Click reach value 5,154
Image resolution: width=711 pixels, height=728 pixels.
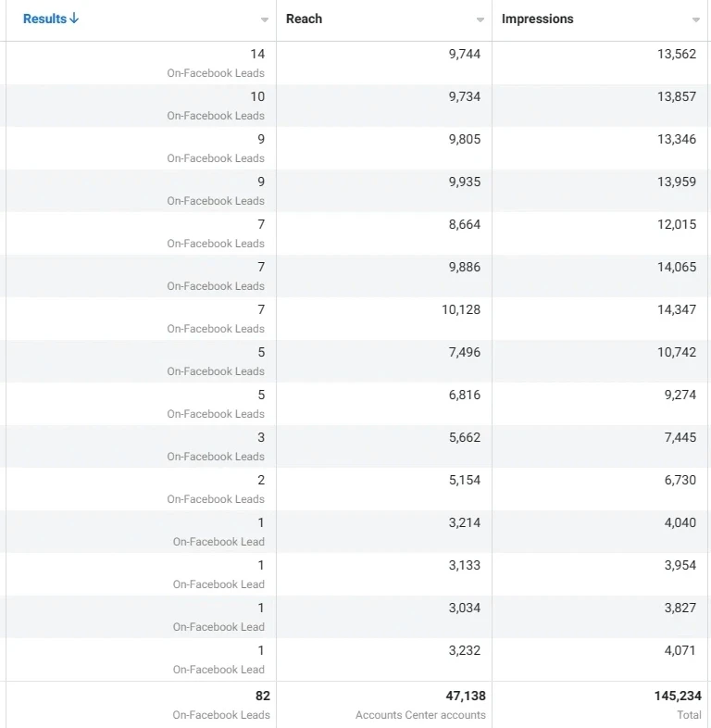[x=465, y=481]
